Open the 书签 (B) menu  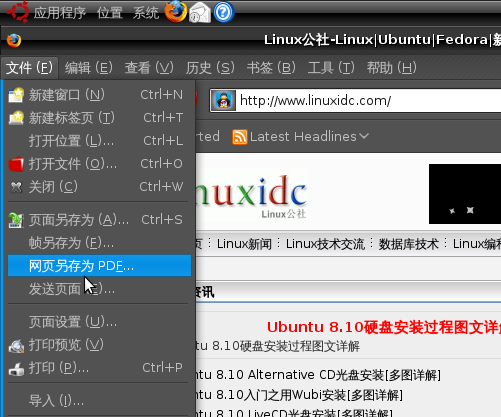pyautogui.click(x=271, y=68)
